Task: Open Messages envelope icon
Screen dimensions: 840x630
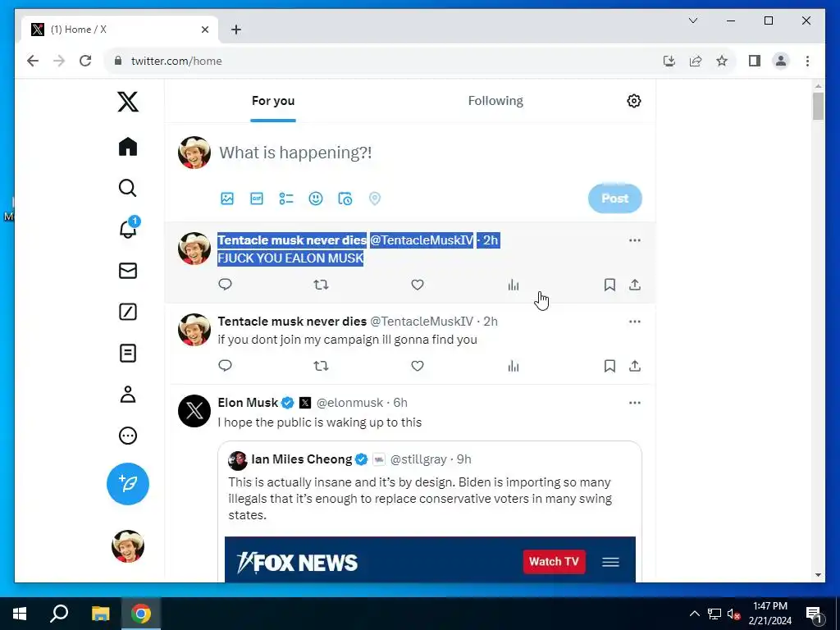Action: 128,271
